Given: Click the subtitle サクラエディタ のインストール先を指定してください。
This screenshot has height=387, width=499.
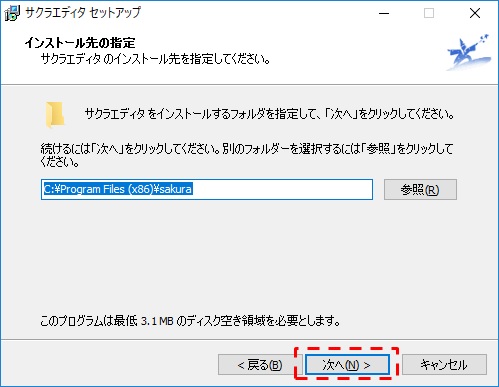Looking at the screenshot, I should [x=155, y=59].
